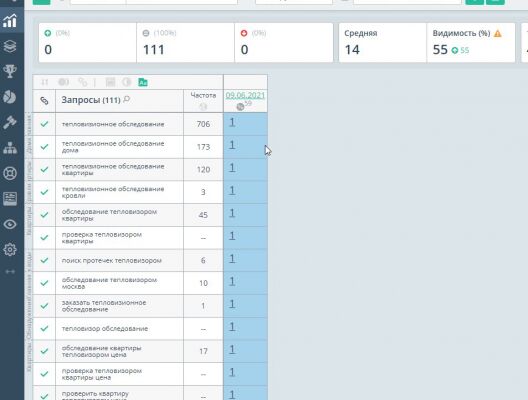This screenshot has height=400, width=528.
Task: Open position 1 link for поиск протечек тепловизором
Action: 232,259
